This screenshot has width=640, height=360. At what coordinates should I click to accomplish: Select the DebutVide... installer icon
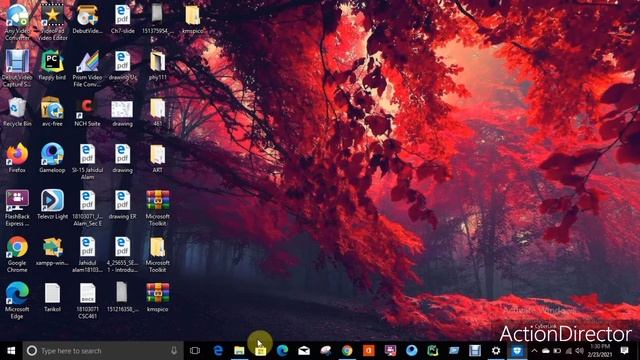coord(87,19)
